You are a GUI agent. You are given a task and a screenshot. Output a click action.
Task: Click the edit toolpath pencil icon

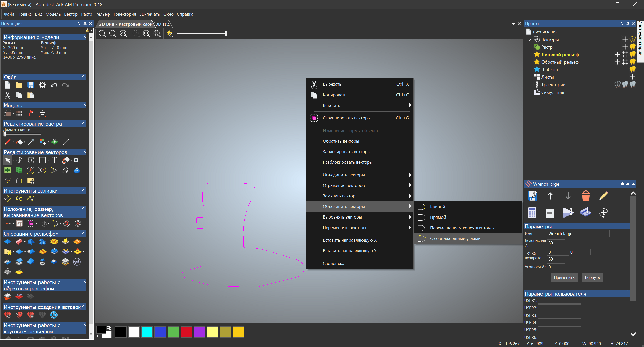coord(603,196)
